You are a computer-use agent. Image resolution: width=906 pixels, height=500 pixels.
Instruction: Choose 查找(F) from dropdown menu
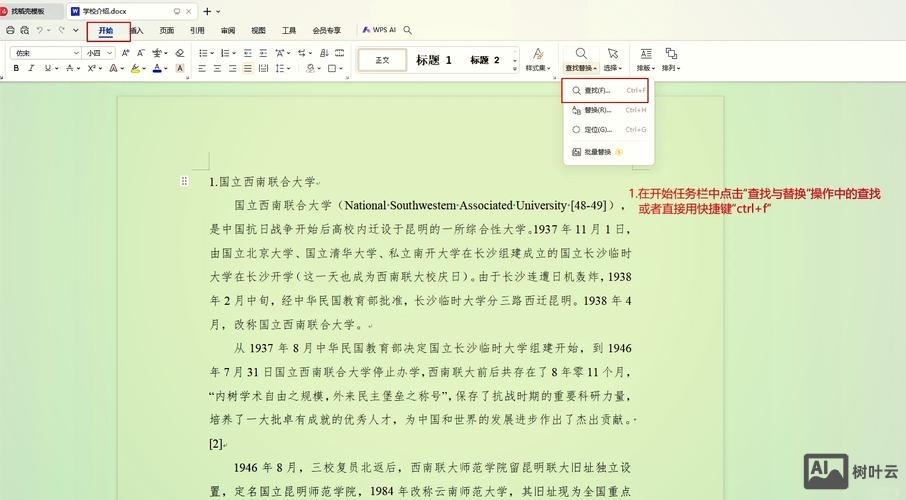pos(608,91)
